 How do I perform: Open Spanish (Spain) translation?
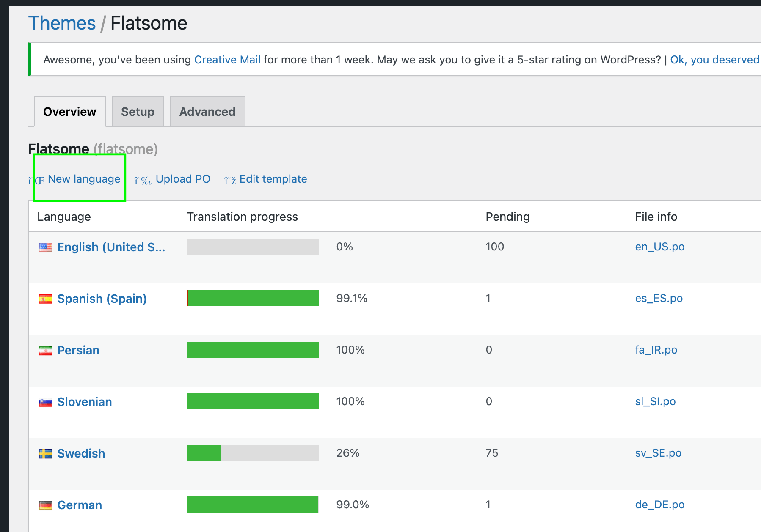pyautogui.click(x=102, y=299)
